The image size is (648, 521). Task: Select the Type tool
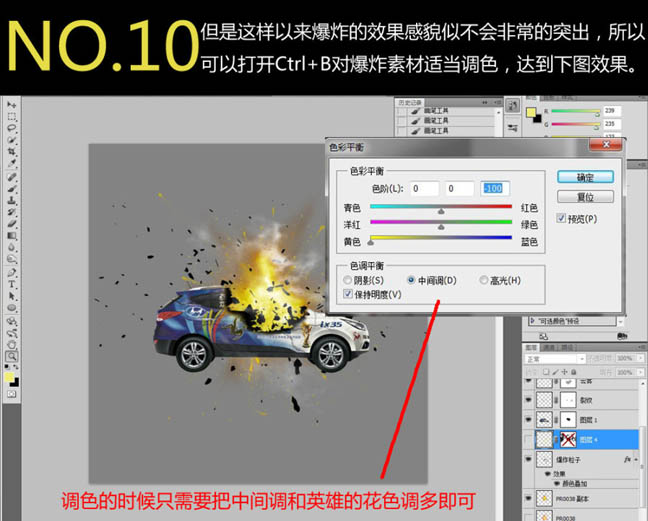coord(12,284)
